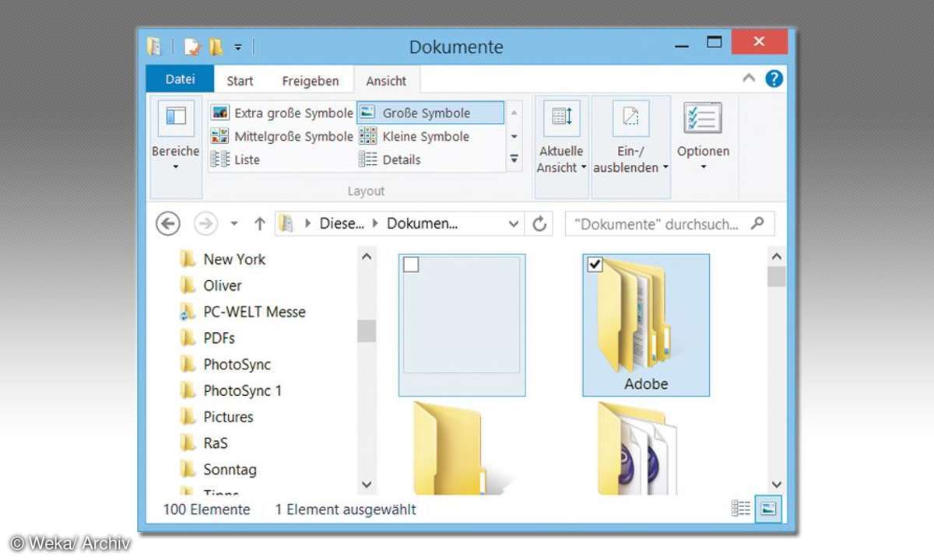The image size is (934, 560).
Task: Click the folder system icon in title bar
Action: click(154, 47)
